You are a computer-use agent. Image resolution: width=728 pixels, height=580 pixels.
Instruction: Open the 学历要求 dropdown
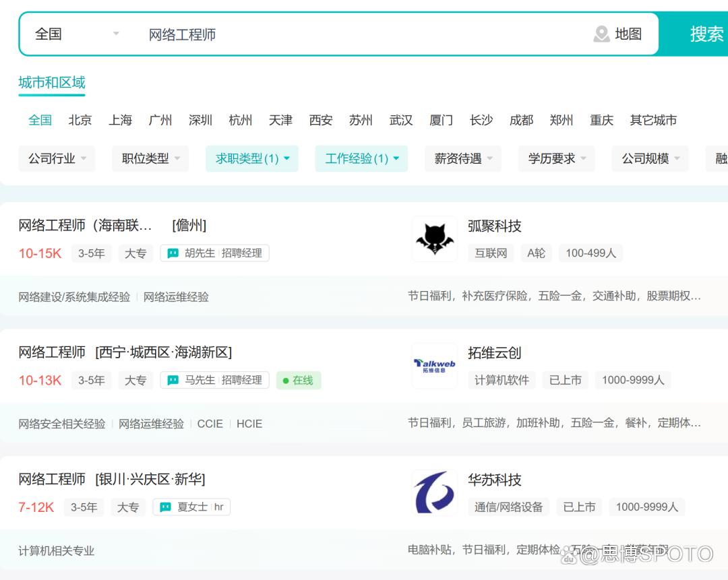point(556,158)
